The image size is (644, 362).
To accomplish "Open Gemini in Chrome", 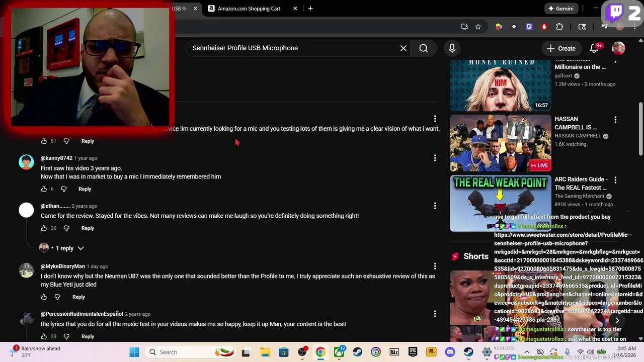I will click(561, 9).
